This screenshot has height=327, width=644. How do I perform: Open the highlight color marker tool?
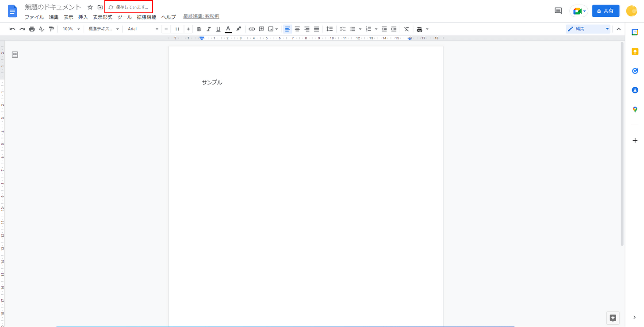tap(239, 29)
